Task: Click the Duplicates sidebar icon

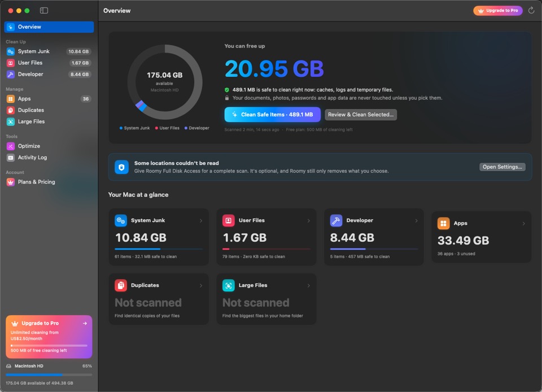Action: point(11,110)
